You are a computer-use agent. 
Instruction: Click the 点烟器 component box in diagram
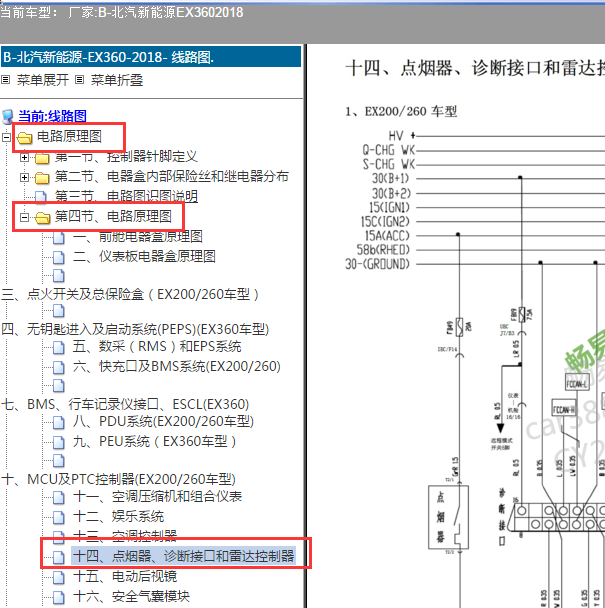tap(448, 517)
